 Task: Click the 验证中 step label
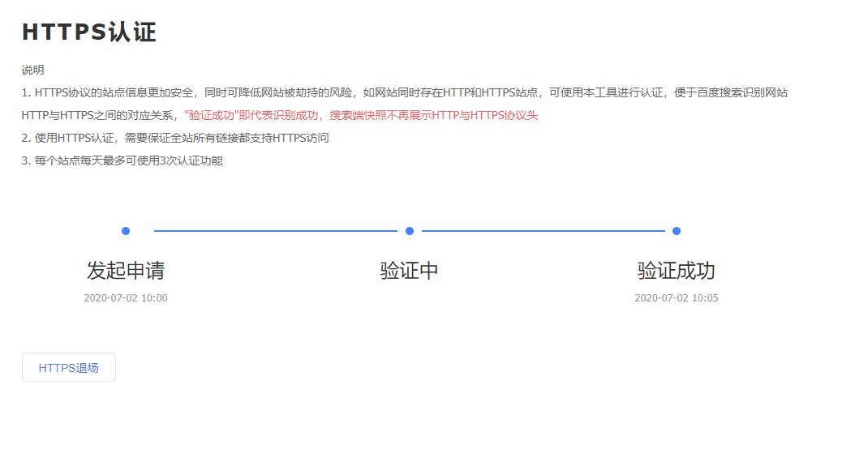pos(410,271)
